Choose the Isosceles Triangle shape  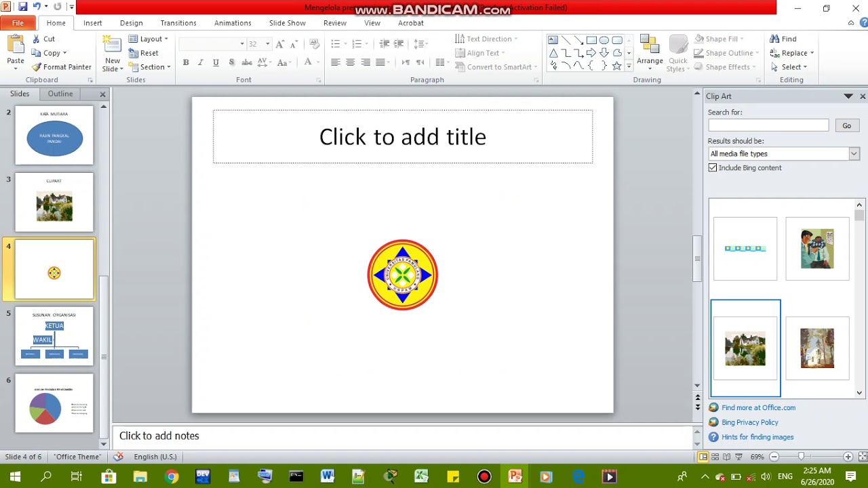pos(553,53)
